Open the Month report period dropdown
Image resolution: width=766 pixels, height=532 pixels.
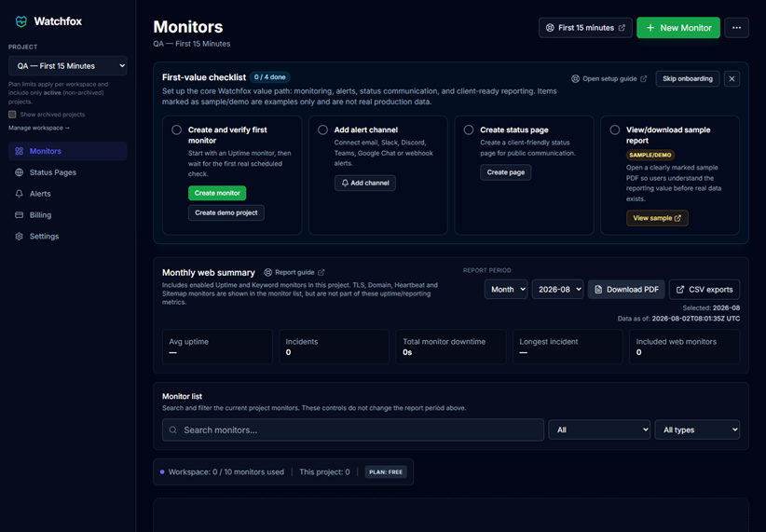click(506, 289)
